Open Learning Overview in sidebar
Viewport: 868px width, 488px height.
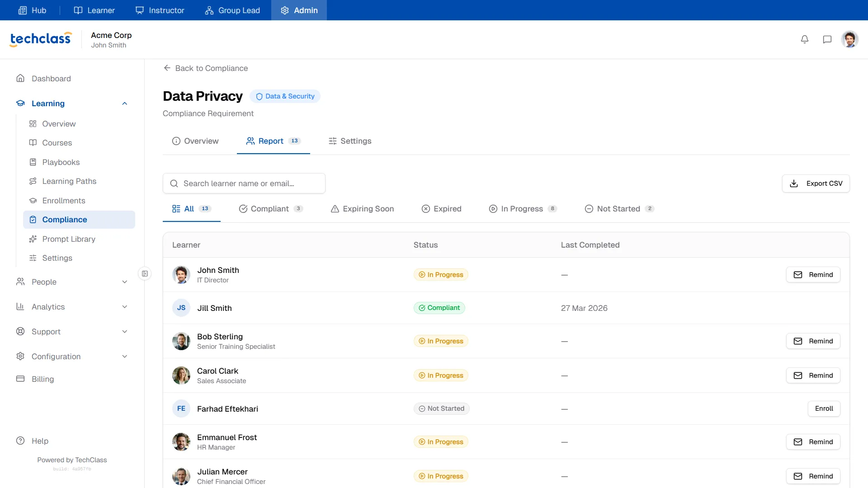point(79,124)
